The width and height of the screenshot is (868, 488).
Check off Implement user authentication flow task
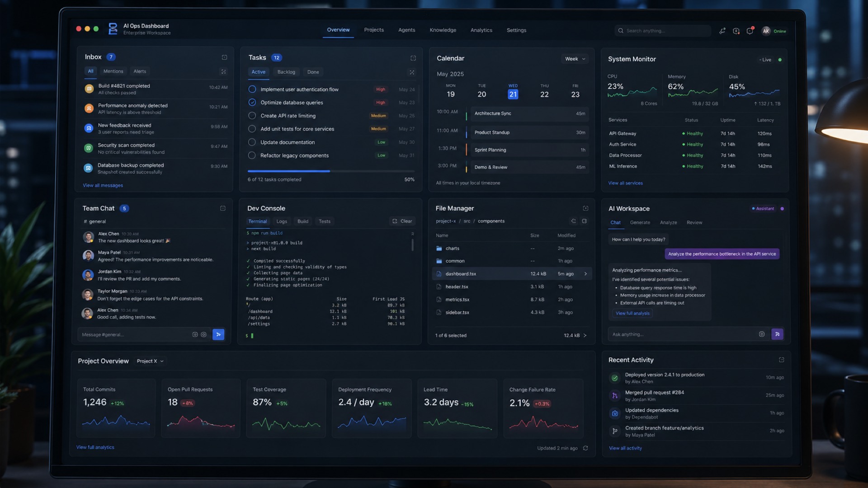click(x=252, y=89)
